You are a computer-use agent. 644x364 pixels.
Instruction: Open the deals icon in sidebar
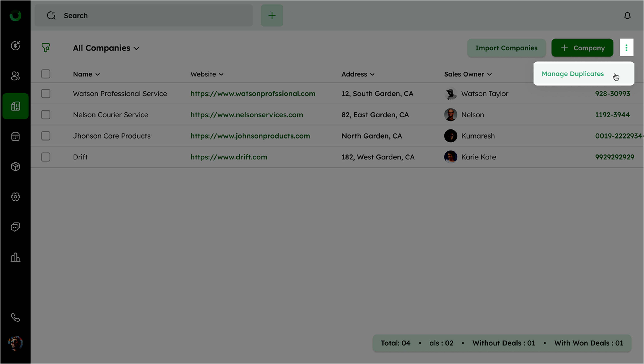click(x=16, y=45)
